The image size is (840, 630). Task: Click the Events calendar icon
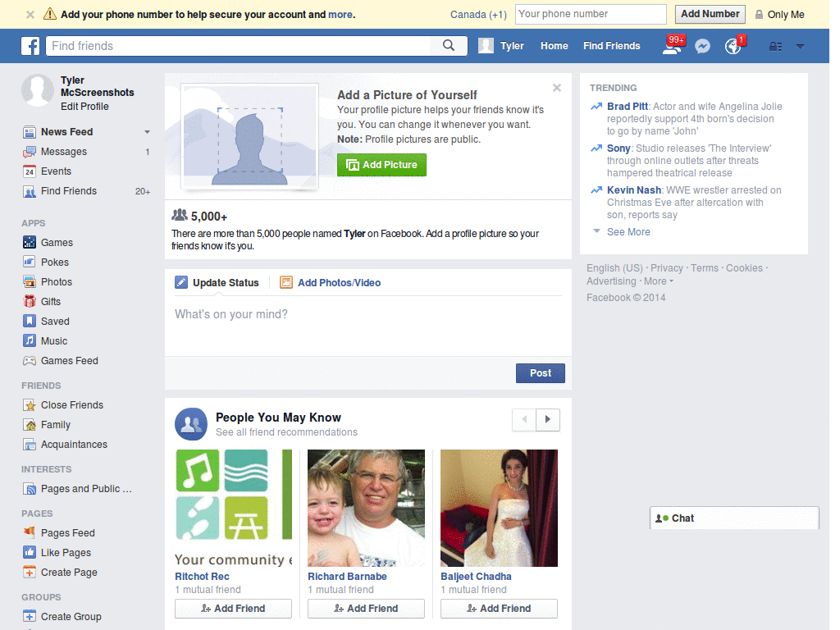tap(30, 171)
